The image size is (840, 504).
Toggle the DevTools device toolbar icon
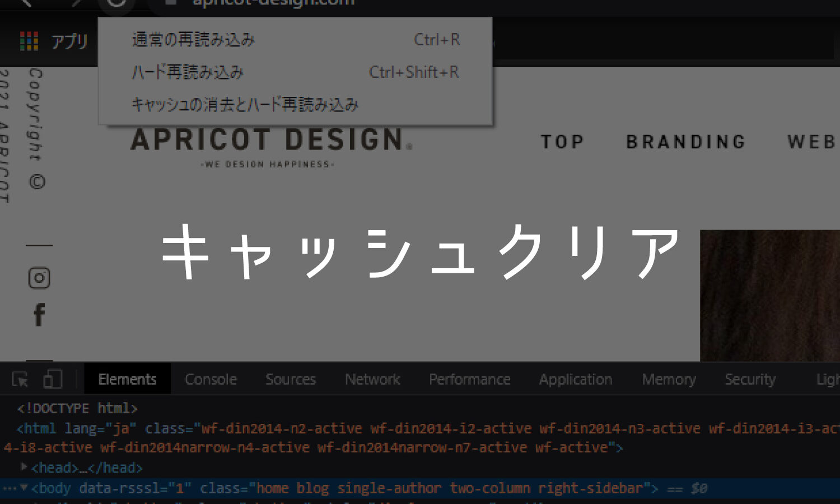(x=53, y=379)
